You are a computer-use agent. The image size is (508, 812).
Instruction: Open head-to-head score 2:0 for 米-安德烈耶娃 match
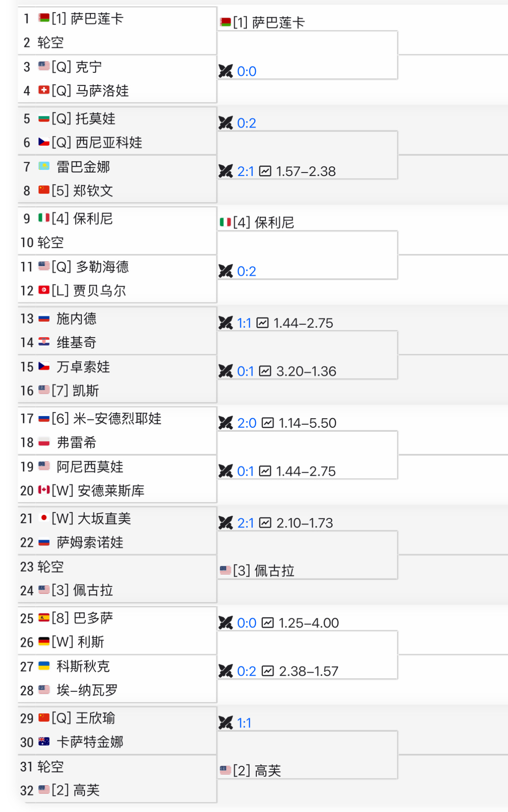(247, 423)
